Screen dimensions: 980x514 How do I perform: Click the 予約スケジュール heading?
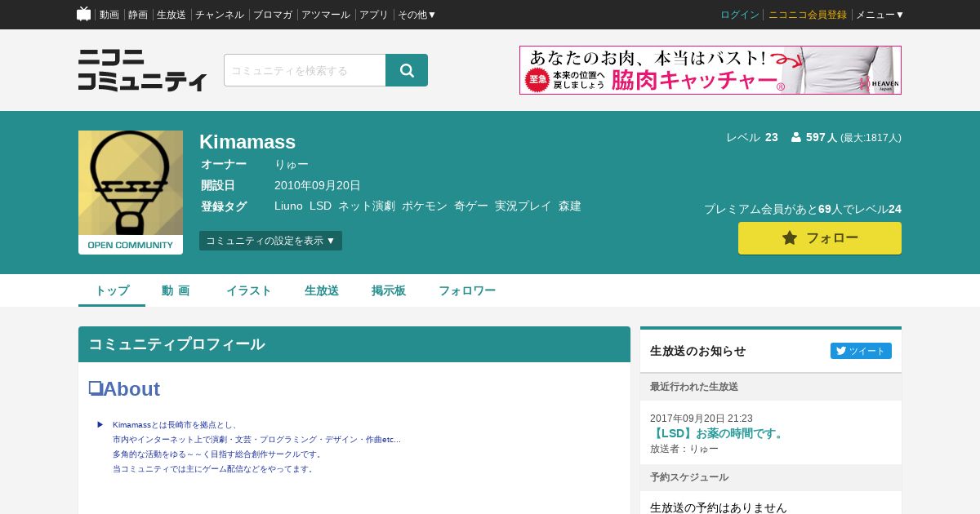[689, 477]
